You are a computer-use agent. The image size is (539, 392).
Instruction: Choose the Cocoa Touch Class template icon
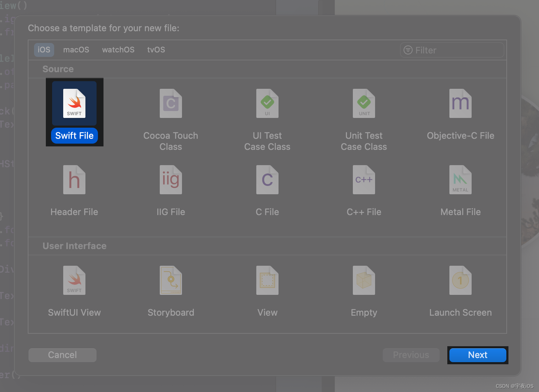tap(171, 103)
